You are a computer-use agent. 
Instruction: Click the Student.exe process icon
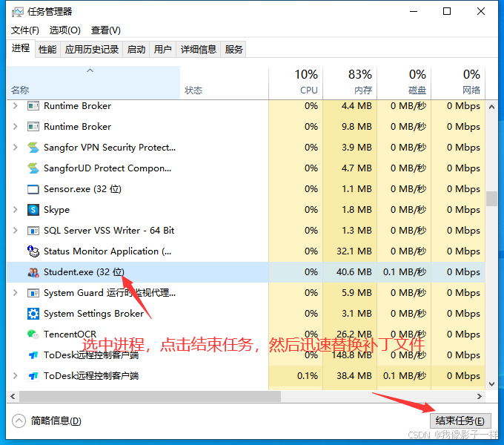[33, 272]
